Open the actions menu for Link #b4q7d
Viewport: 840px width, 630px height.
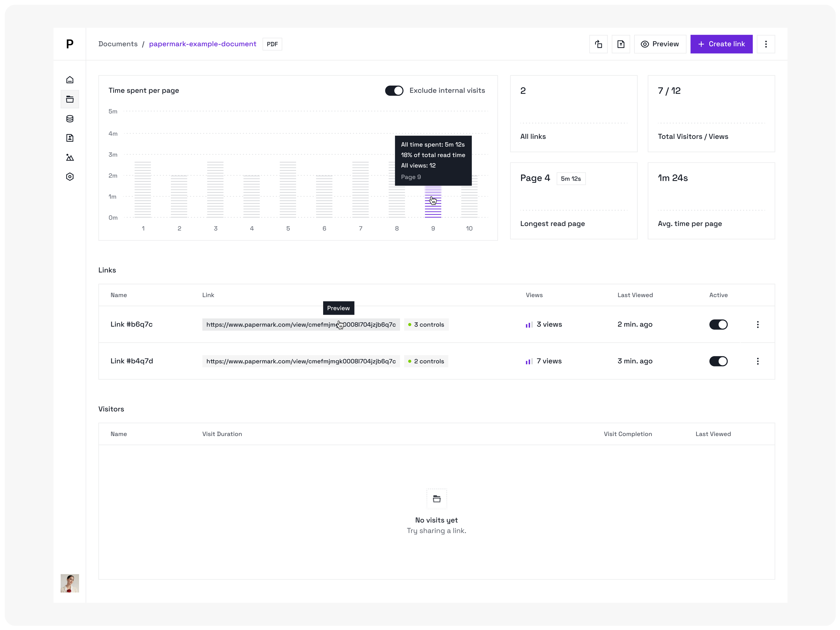[x=758, y=361]
